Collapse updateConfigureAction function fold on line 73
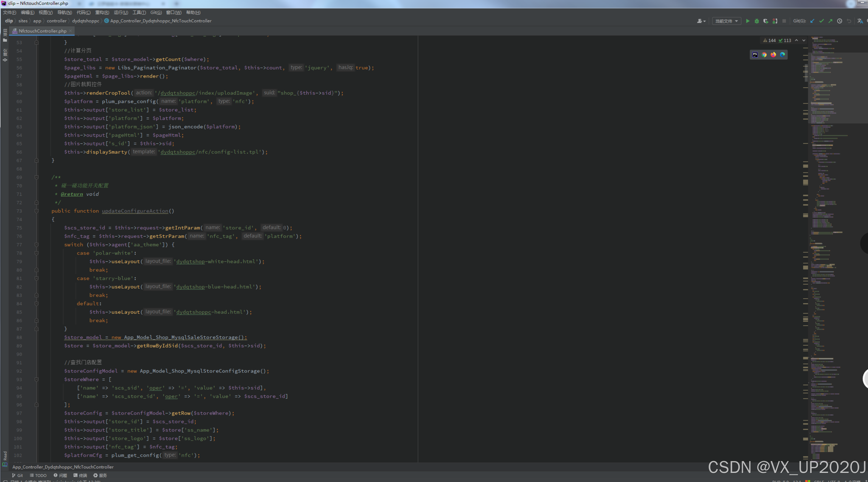868x482 pixels. coord(36,211)
